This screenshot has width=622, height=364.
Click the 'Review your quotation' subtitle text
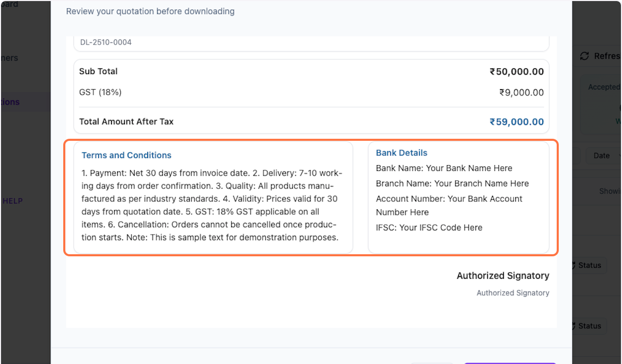(x=150, y=11)
